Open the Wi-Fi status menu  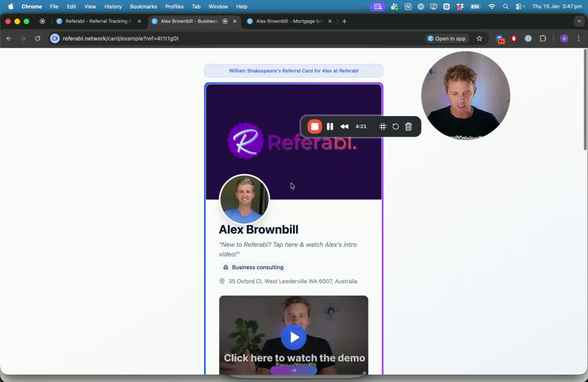pyautogui.click(x=492, y=6)
